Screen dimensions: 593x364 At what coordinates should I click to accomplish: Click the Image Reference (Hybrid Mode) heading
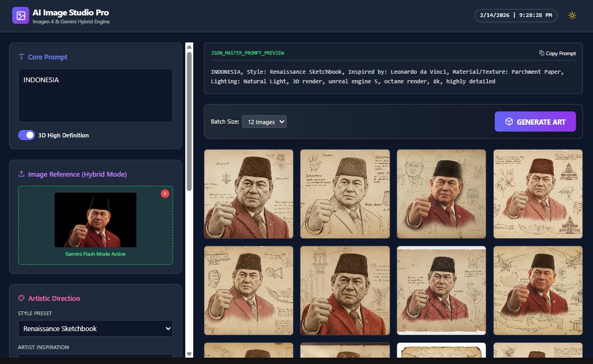[77, 174]
